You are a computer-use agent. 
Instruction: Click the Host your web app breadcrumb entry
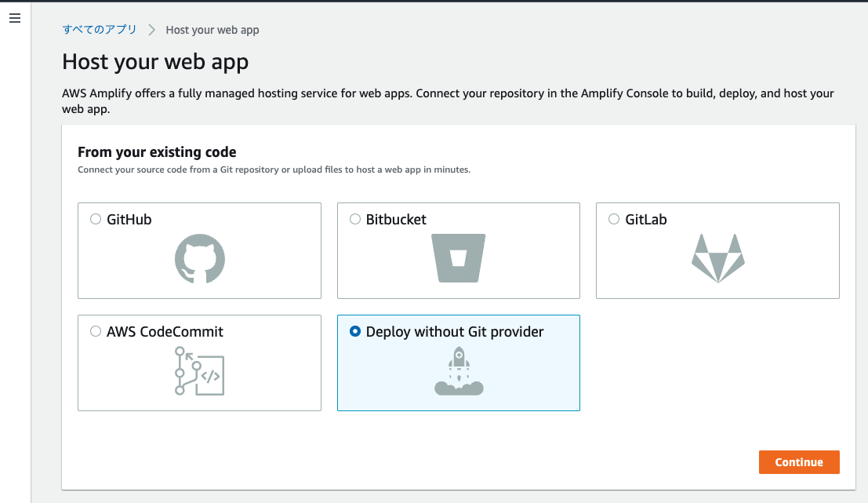(212, 30)
